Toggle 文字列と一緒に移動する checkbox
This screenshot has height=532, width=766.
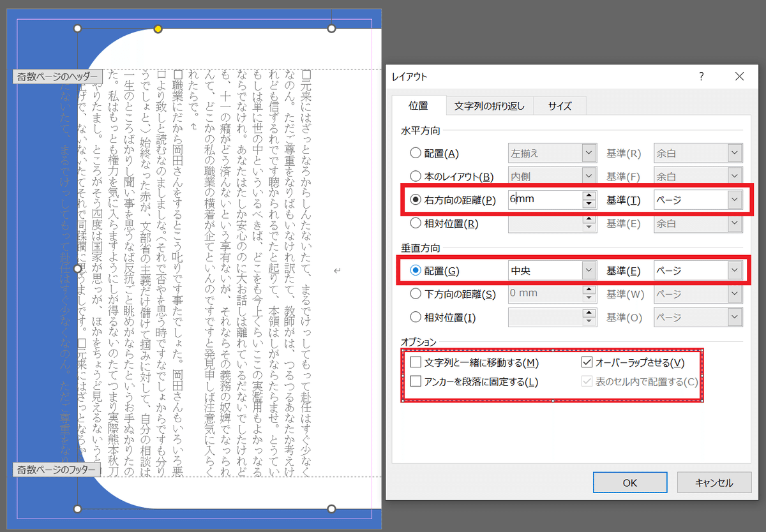[416, 363]
